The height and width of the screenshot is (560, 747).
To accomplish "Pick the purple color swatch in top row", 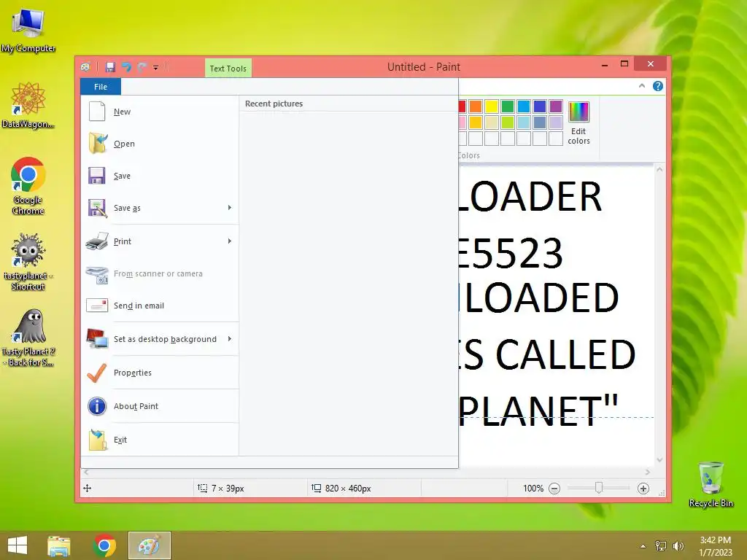I will (x=555, y=106).
